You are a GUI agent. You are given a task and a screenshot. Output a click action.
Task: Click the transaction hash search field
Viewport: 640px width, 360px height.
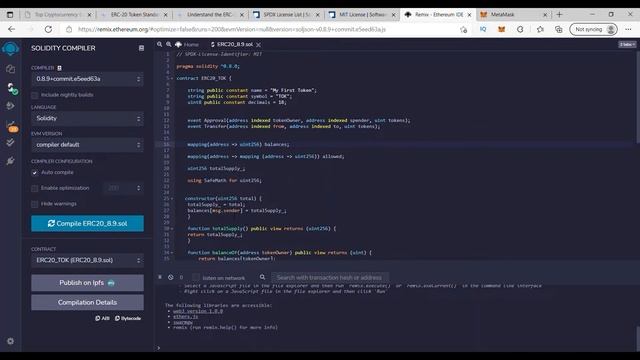(330, 278)
